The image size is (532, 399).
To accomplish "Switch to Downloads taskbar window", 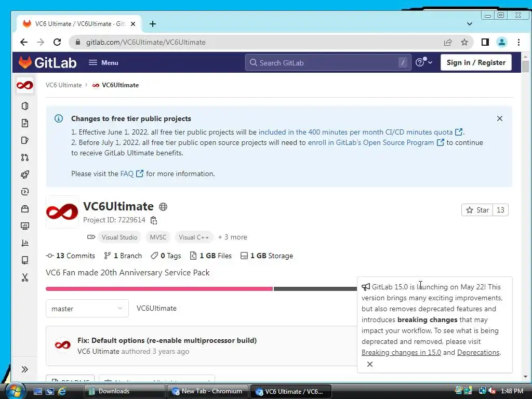I will pos(124,391).
